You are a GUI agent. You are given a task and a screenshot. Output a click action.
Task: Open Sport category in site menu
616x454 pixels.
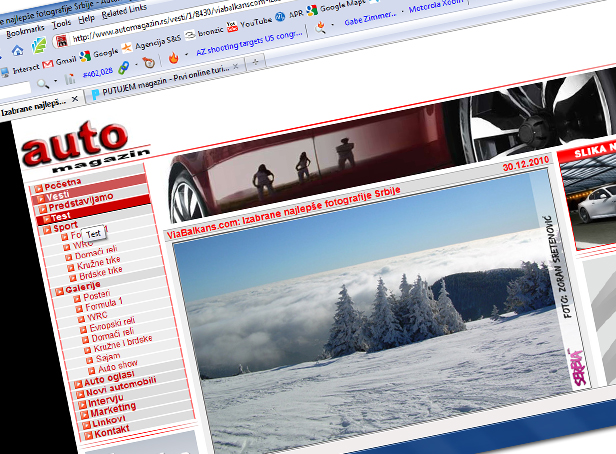tap(66, 227)
